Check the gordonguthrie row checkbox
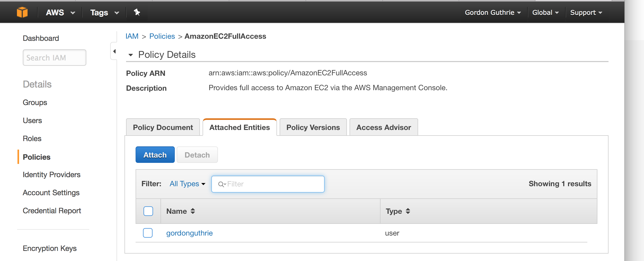 tap(148, 233)
